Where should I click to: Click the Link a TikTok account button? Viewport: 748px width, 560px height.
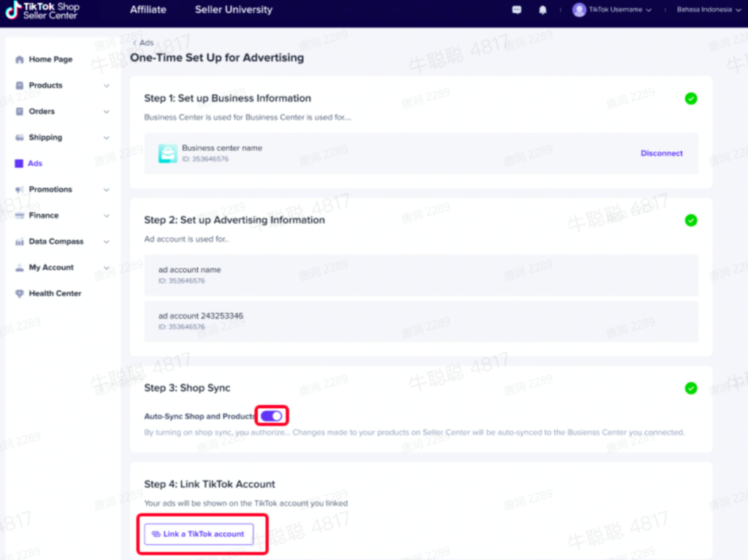[x=199, y=534]
